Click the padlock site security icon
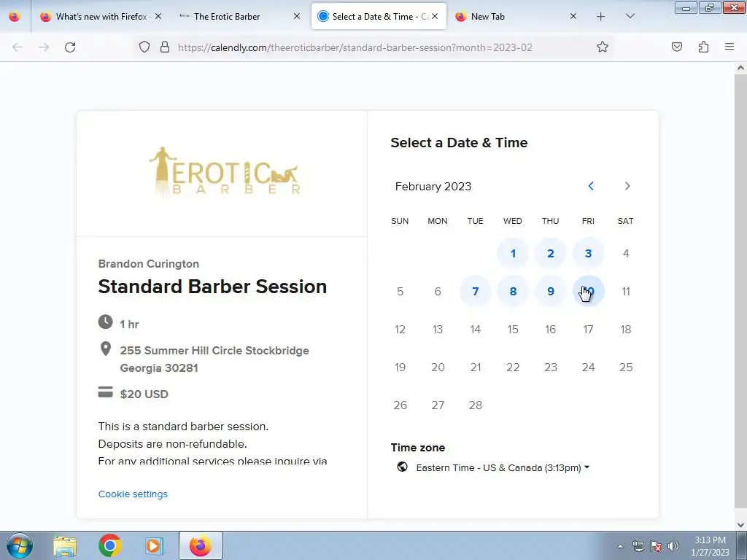 tap(165, 47)
